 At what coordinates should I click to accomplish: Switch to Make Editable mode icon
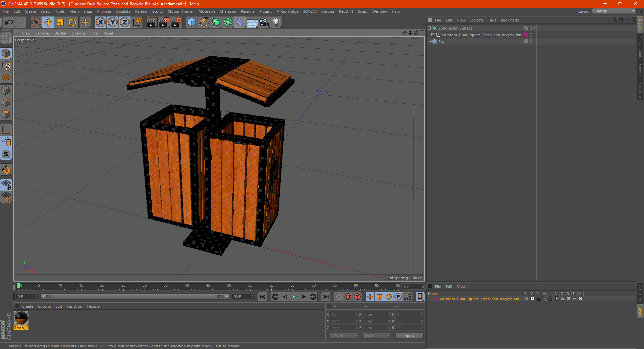pos(6,38)
